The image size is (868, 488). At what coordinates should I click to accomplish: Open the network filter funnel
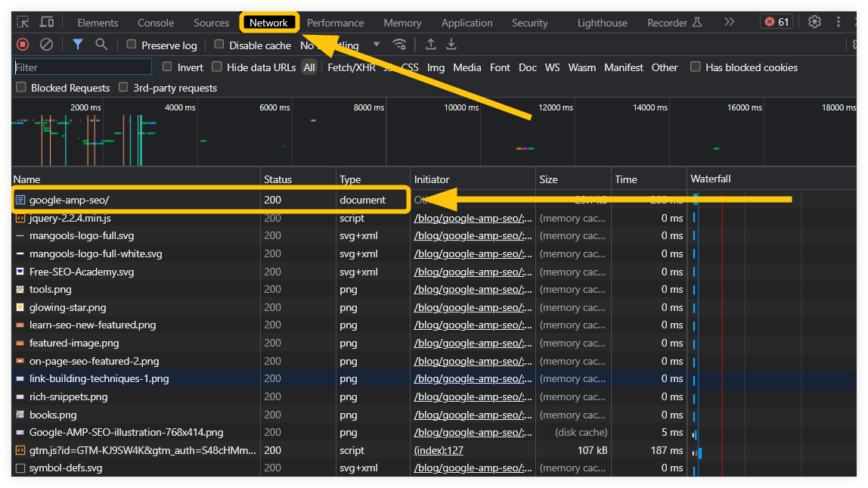(78, 45)
